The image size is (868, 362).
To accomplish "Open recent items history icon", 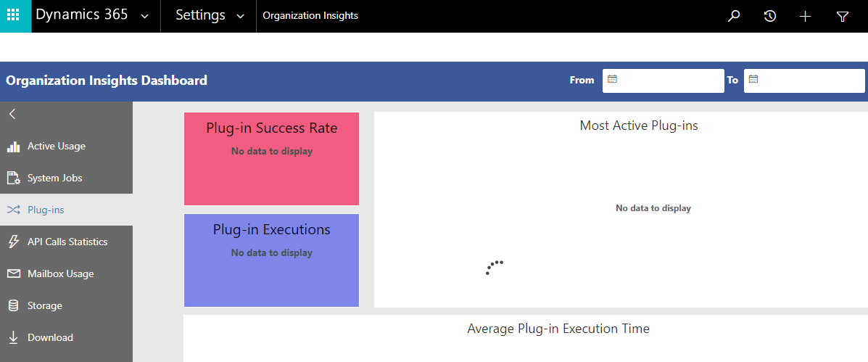I will click(770, 16).
